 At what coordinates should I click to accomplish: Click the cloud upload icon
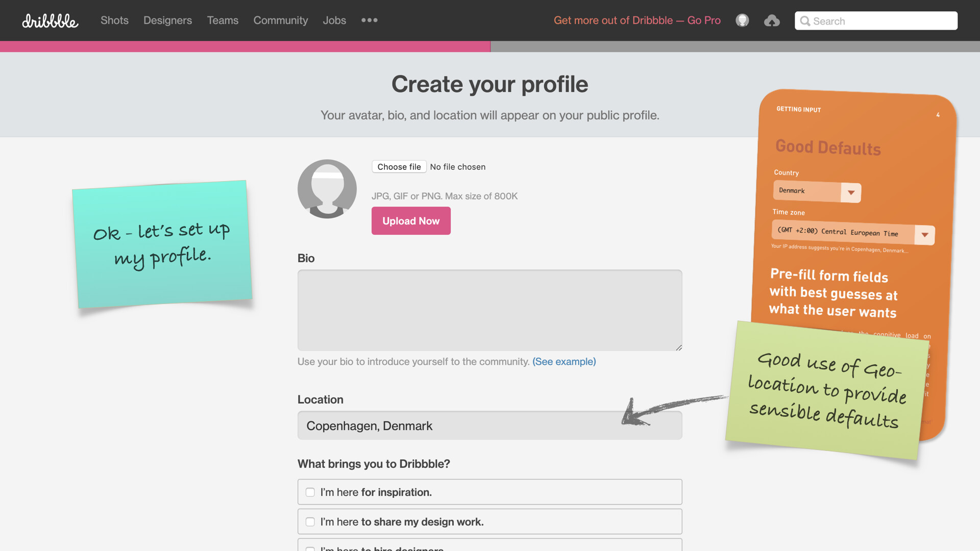coord(772,21)
